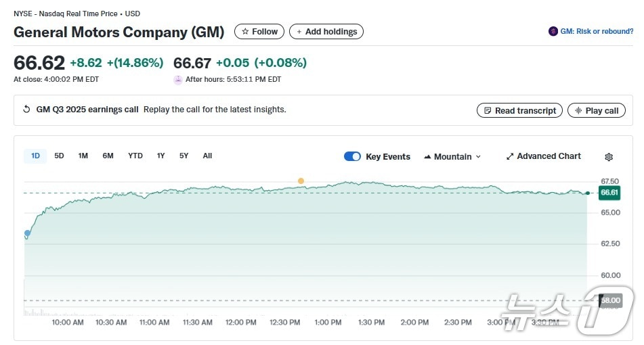
Task: Click the replay icon beside GM Q3 2025 earnings call
Action: (x=26, y=110)
